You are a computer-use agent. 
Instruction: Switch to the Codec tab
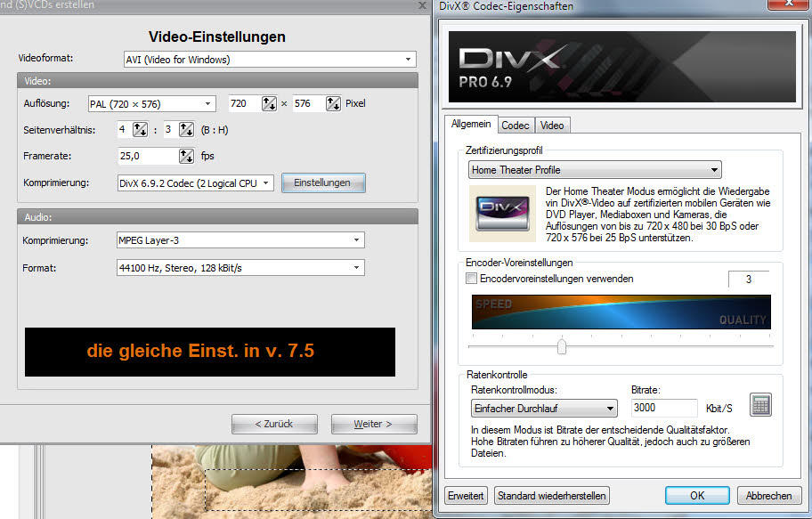pyautogui.click(x=516, y=126)
